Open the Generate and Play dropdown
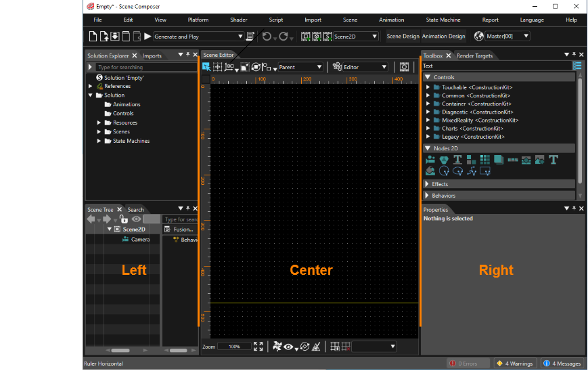 [x=240, y=37]
